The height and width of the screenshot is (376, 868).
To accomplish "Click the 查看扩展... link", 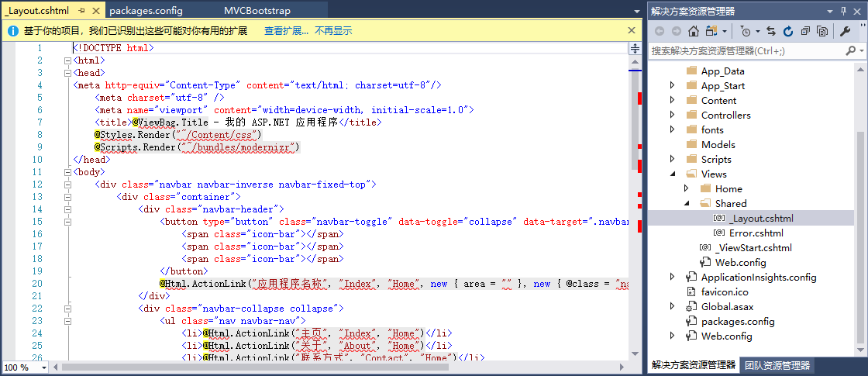I will point(286,31).
